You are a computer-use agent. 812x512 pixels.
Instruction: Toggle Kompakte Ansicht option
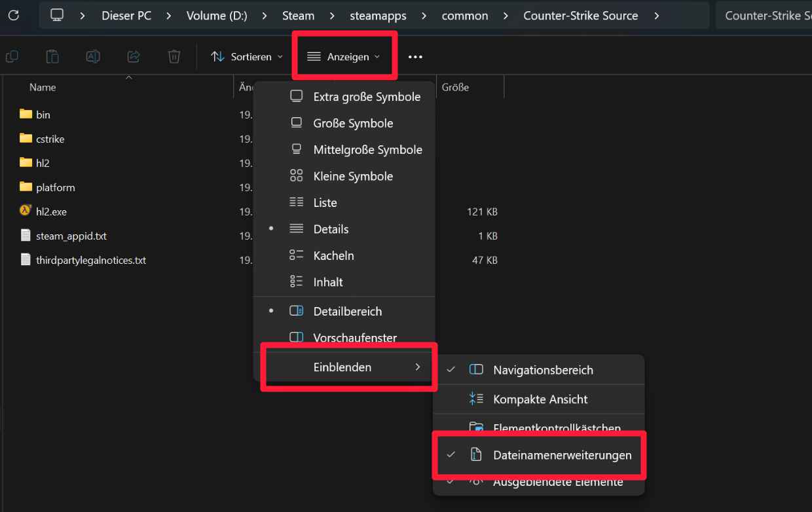click(539, 399)
